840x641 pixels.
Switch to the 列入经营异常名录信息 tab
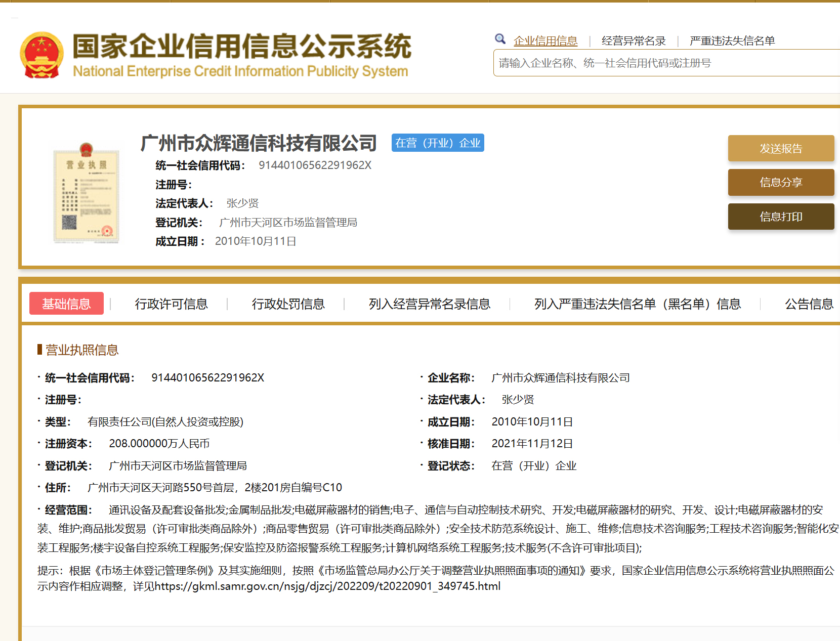coord(429,304)
